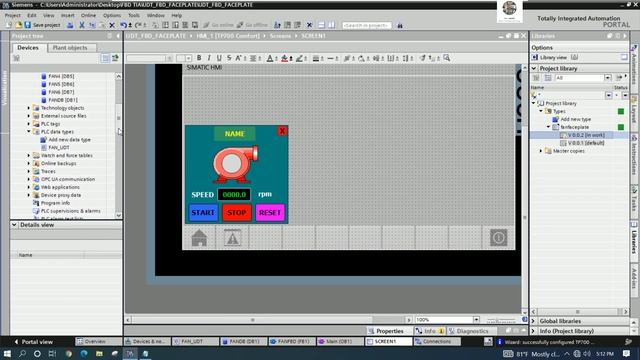Open the Properties tab
The height and width of the screenshot is (360, 640).
pyautogui.click(x=386, y=331)
